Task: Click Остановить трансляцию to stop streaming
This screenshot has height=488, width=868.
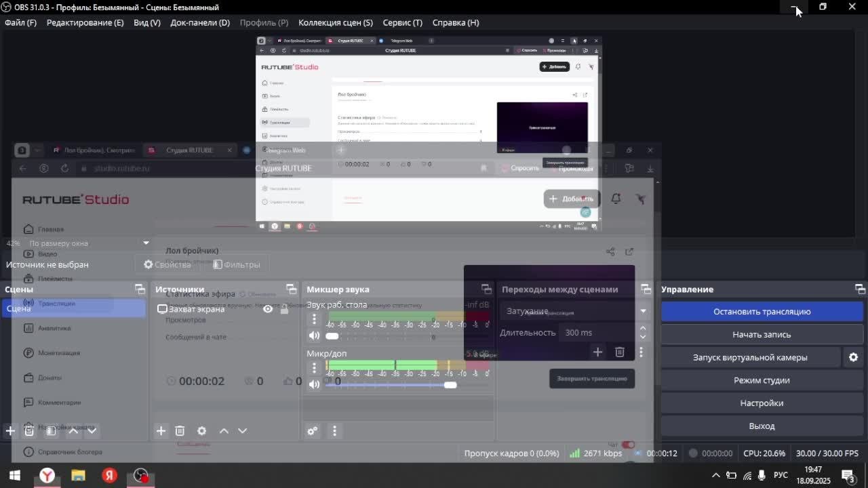Action: tap(762, 312)
